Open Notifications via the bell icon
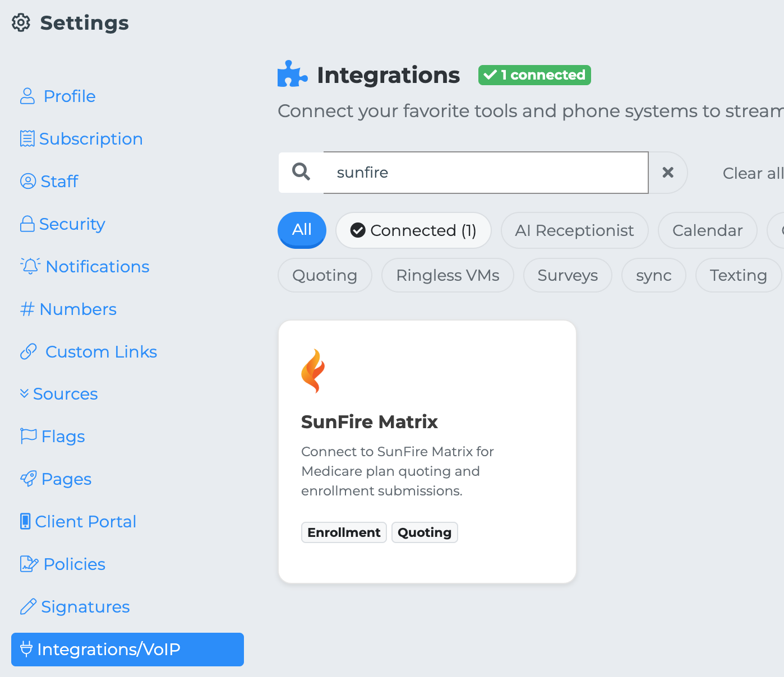The width and height of the screenshot is (784, 677). (30, 266)
